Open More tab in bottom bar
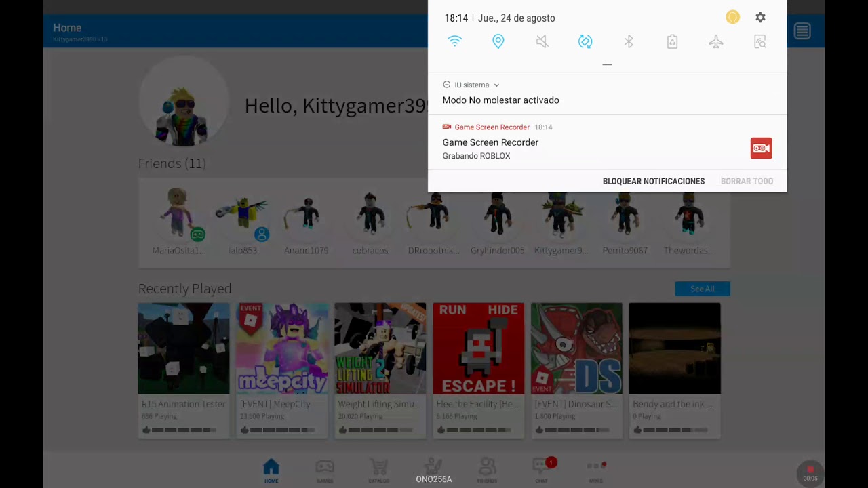Screen dimensions: 868x488 596,470
